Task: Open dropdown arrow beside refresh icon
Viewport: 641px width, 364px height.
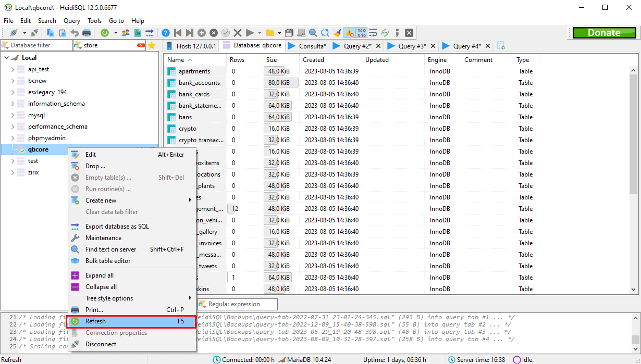Action: pyautogui.click(x=115, y=33)
